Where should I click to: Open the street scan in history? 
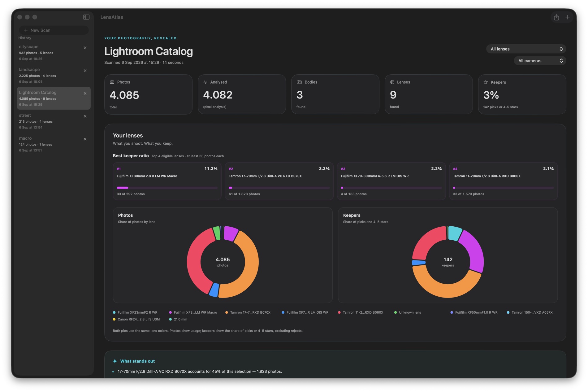(x=54, y=121)
